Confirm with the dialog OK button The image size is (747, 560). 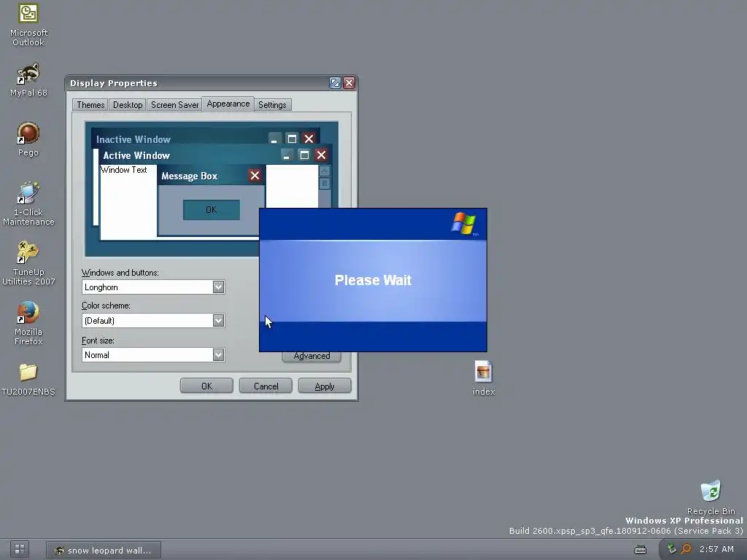(x=206, y=386)
